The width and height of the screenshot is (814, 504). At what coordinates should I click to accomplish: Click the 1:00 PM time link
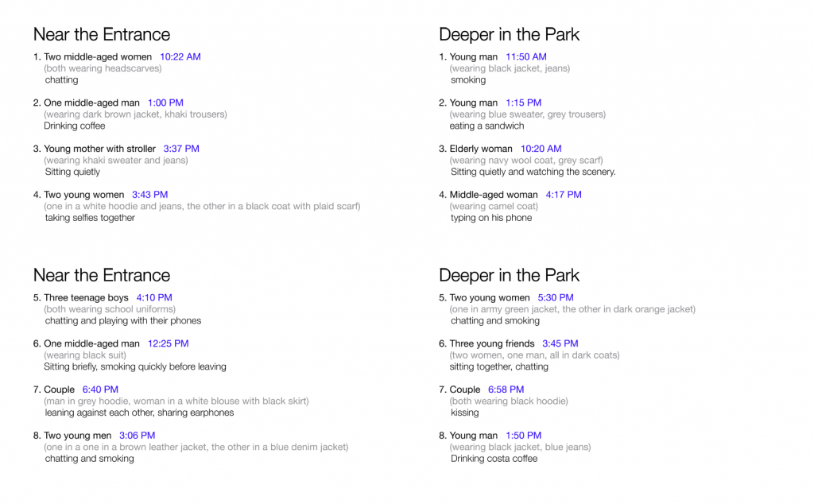point(165,103)
